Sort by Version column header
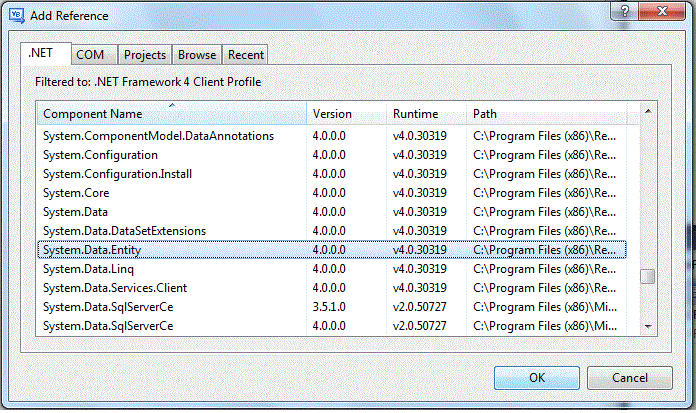 pos(347,114)
